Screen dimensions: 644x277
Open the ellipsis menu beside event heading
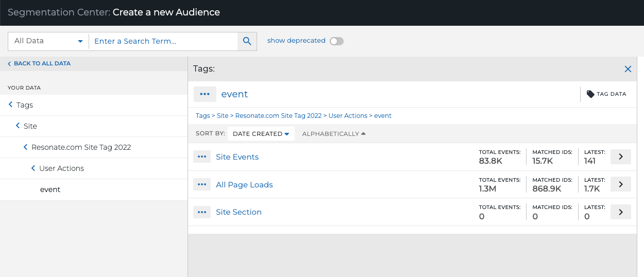coord(205,94)
